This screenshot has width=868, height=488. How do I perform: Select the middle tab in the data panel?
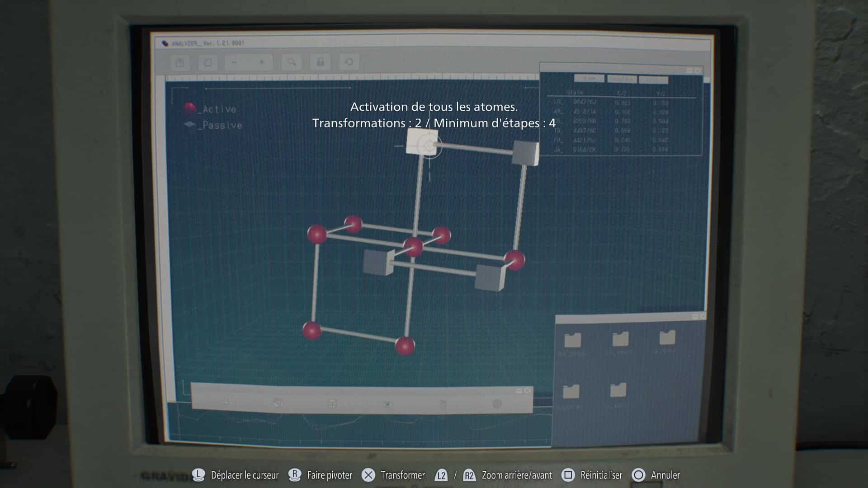pyautogui.click(x=622, y=79)
